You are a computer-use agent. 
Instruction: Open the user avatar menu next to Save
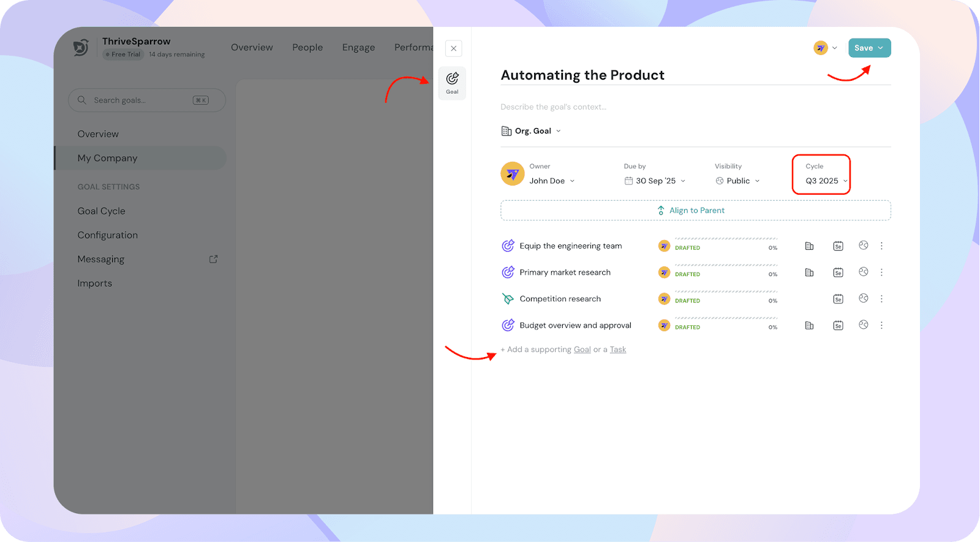tap(825, 48)
